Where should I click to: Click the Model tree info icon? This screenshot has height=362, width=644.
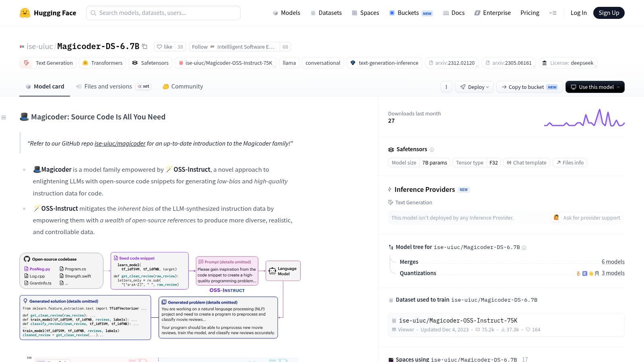pos(524,248)
